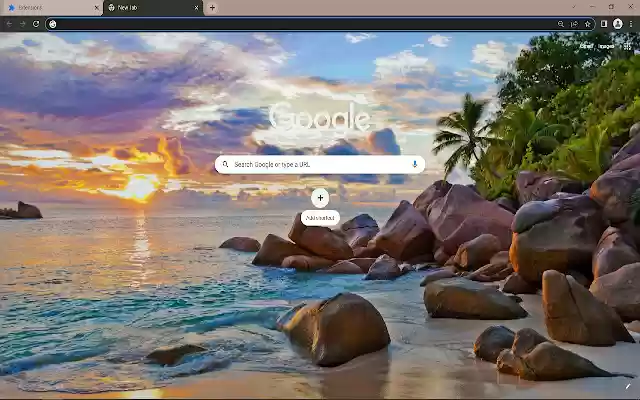Click the zoom magnifier icon in address bar
The height and width of the screenshot is (400, 640).
[561, 24]
